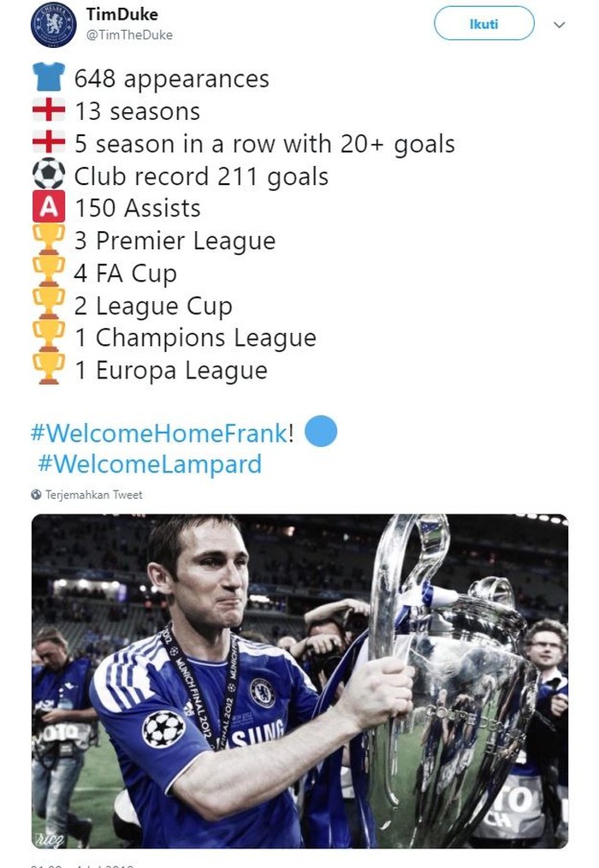
Task: Open the @TimTheDuke handle link
Action: click(x=129, y=35)
